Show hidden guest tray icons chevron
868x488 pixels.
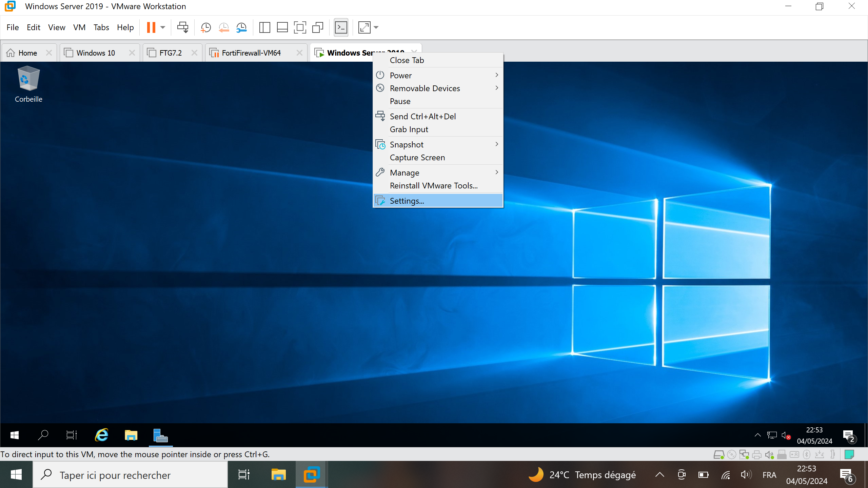pyautogui.click(x=757, y=435)
